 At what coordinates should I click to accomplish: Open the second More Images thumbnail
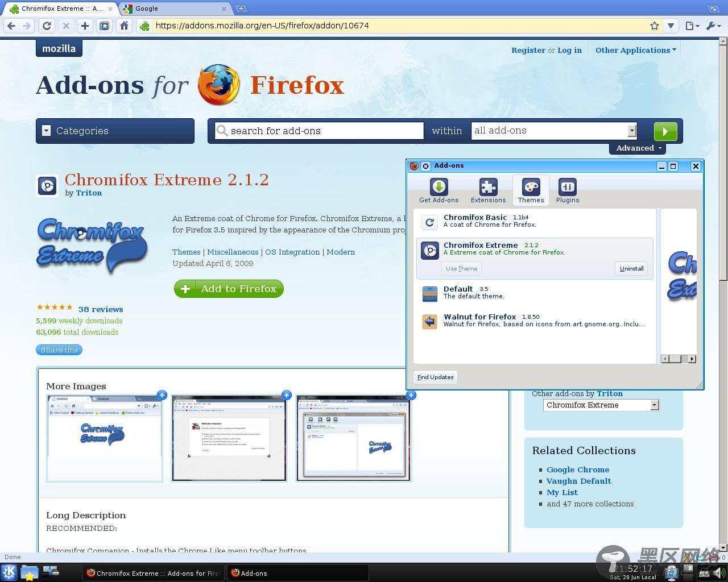(x=229, y=438)
